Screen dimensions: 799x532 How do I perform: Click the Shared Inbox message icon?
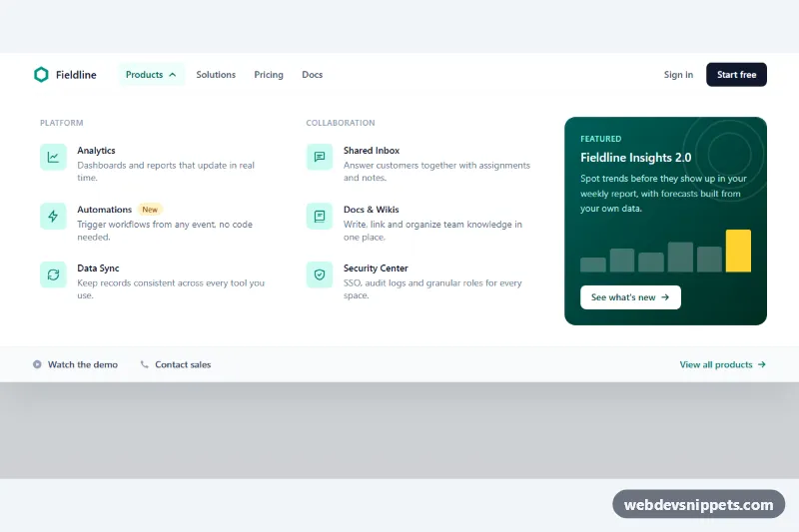tap(320, 157)
